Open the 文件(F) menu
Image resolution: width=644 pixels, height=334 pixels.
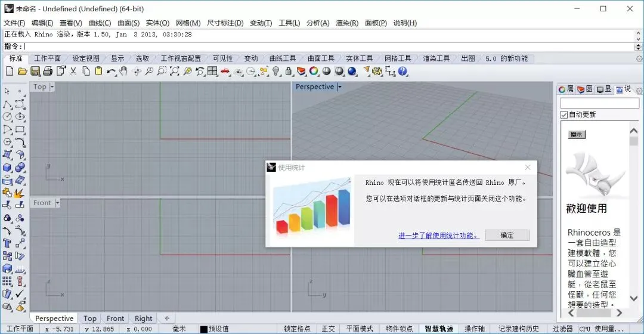[14, 23]
